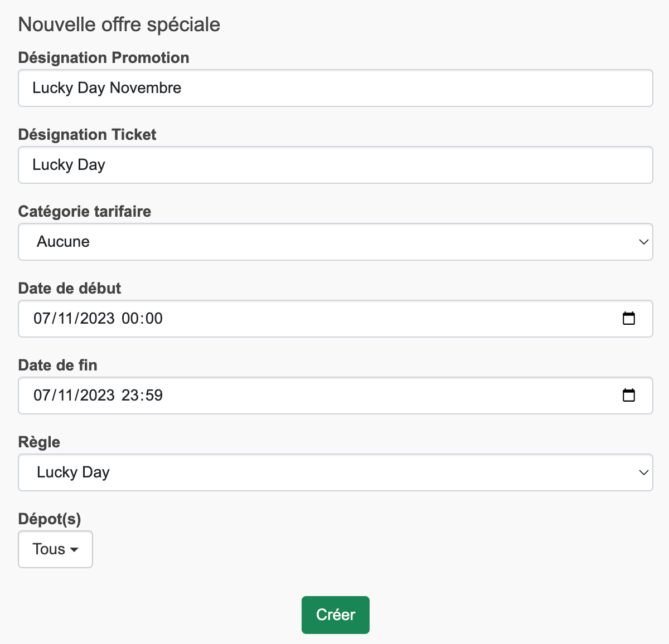Select the hour segment in Date de début
The image size is (669, 644).
[130, 319]
